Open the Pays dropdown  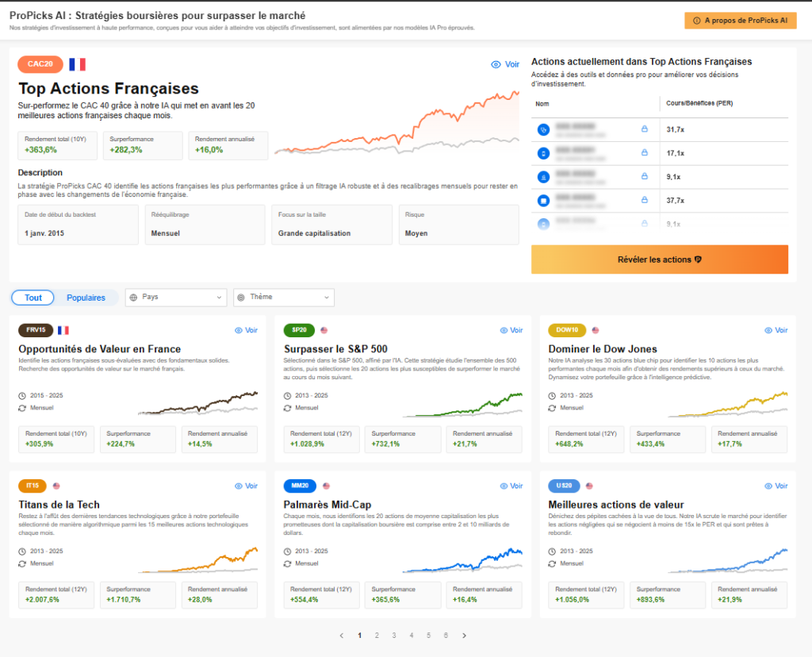point(176,298)
